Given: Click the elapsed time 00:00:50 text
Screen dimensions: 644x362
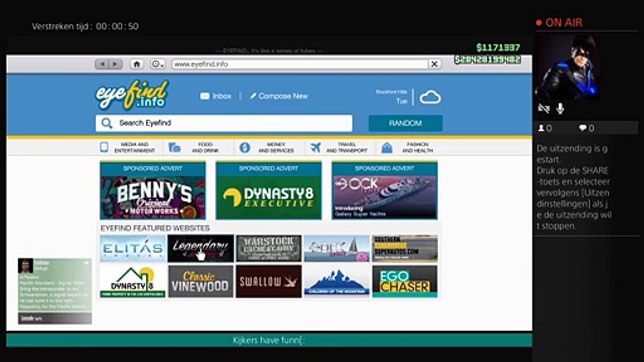Looking at the screenshot, I should coord(117,26).
